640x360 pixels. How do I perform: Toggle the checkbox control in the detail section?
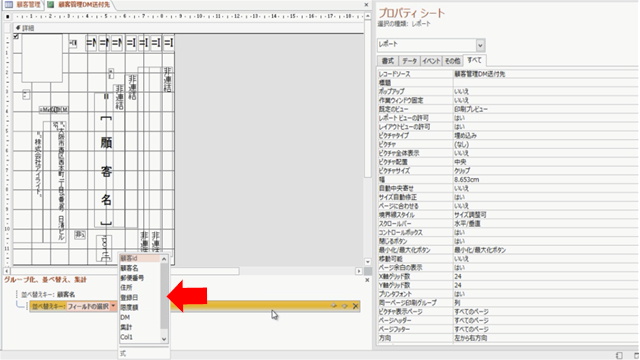pyautogui.click(x=16, y=36)
